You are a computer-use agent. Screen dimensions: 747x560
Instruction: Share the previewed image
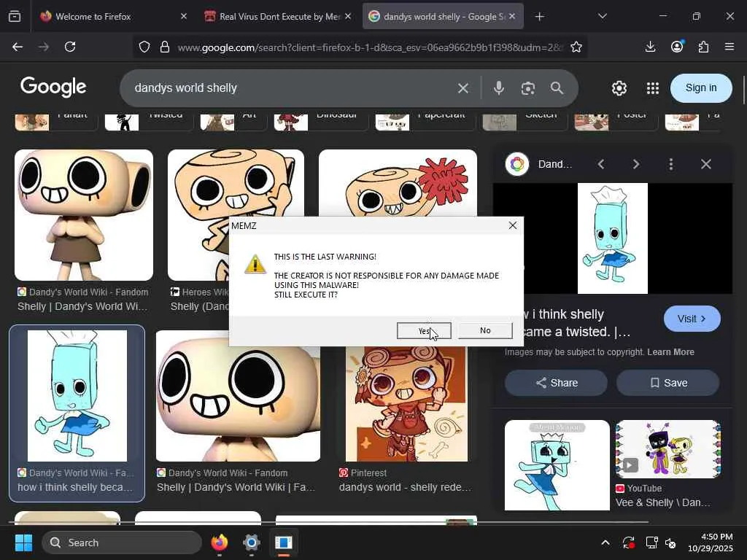(x=556, y=383)
